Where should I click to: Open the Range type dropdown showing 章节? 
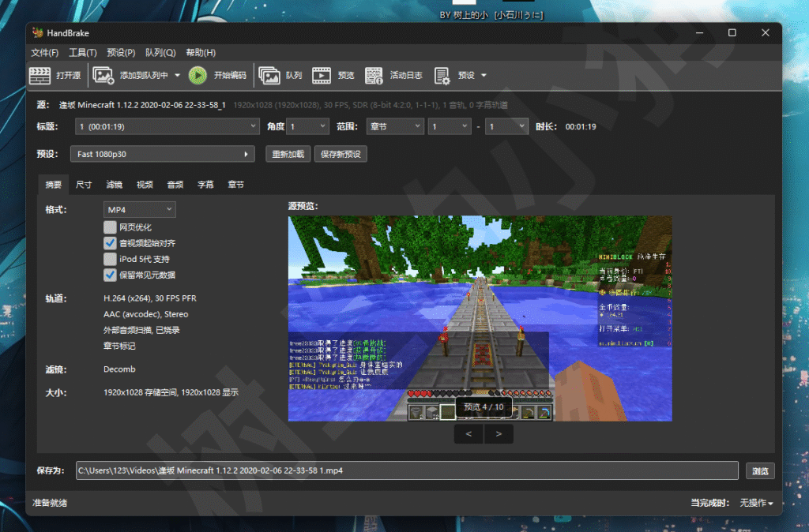(x=395, y=126)
